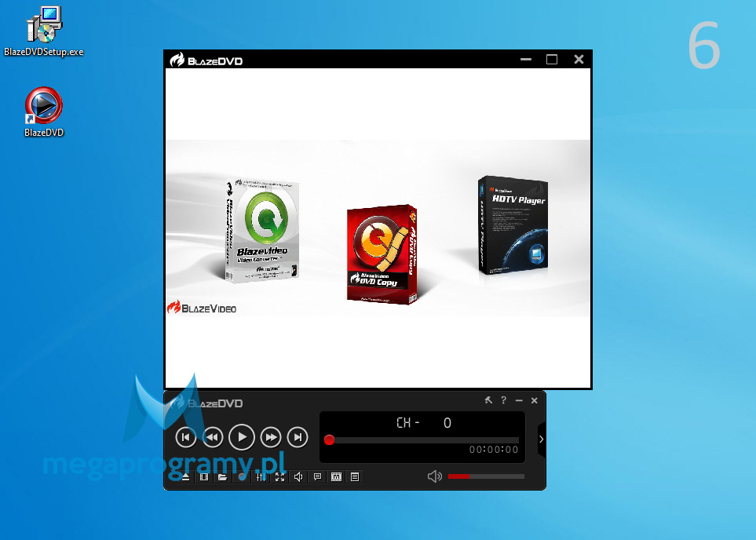Screen dimensions: 756x540
Task: Click the filmstrip M icon
Action: click(x=337, y=477)
